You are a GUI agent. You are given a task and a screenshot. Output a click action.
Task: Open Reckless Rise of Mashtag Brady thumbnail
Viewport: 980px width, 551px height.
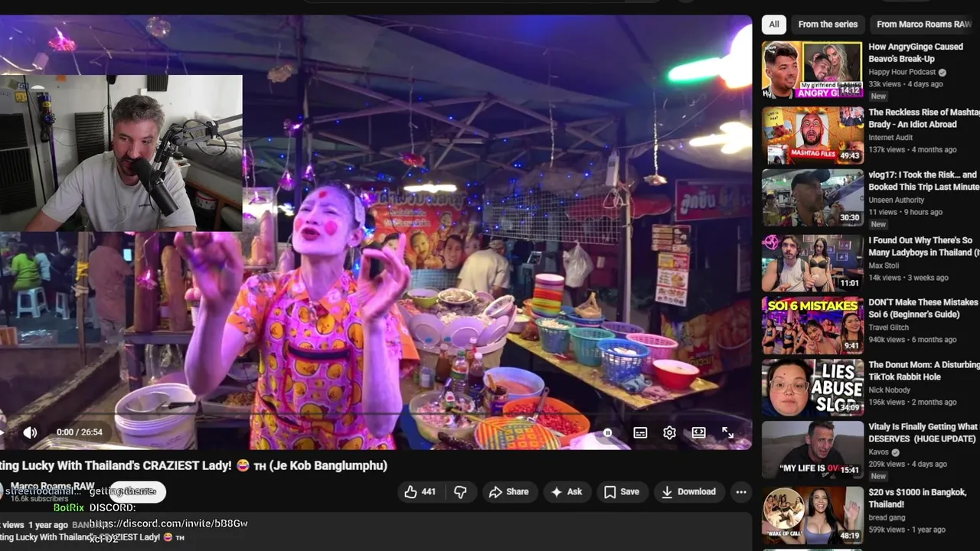812,135
